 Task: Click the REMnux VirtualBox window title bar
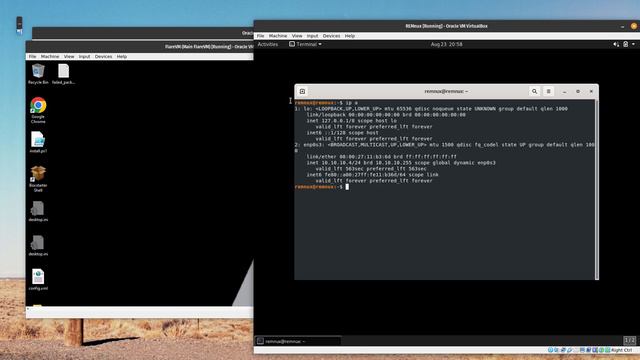pyautogui.click(x=446, y=26)
